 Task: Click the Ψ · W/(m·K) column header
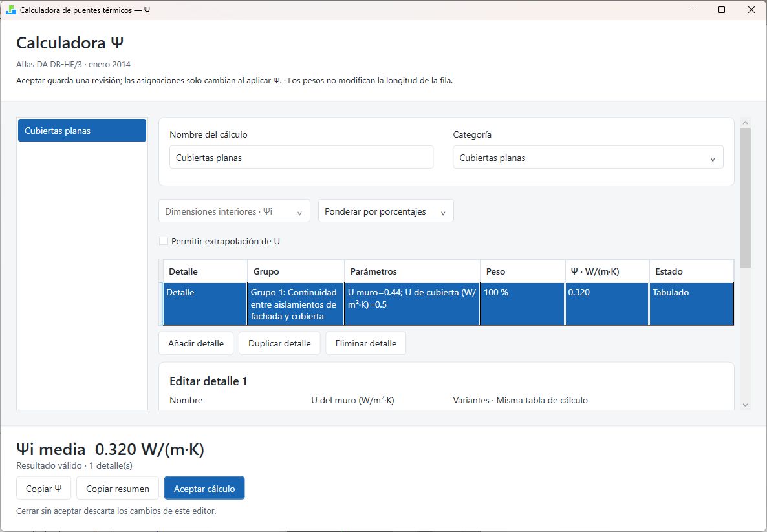(607, 271)
